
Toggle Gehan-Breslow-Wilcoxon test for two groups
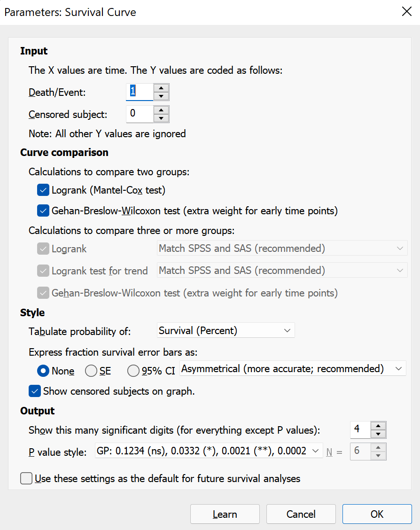[x=43, y=211]
